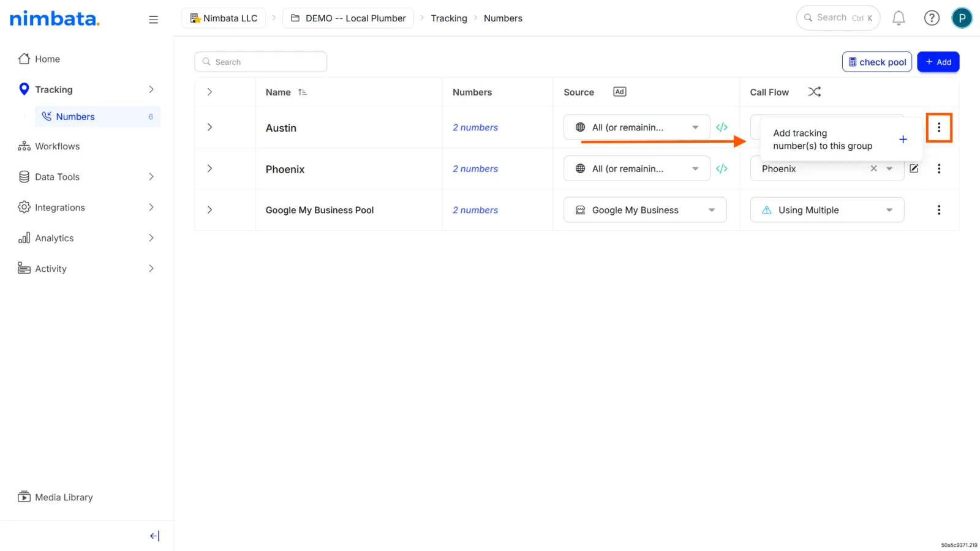Click the check pool button
Image resolution: width=980 pixels, height=551 pixels.
coord(877,62)
